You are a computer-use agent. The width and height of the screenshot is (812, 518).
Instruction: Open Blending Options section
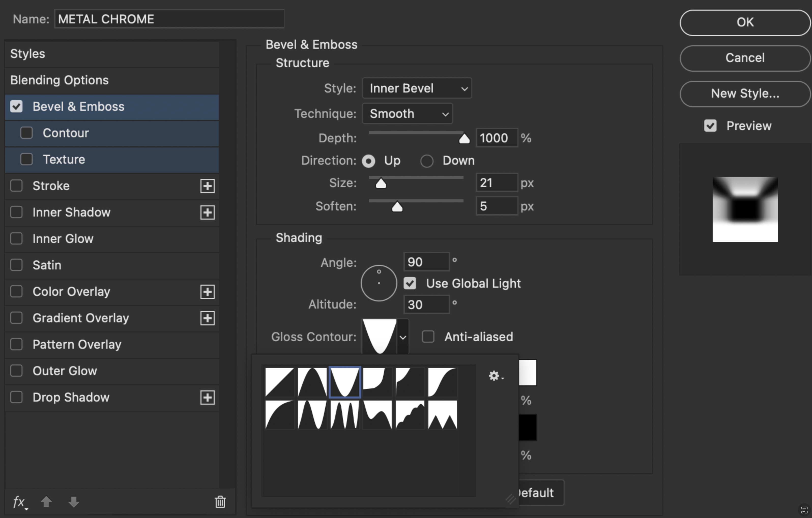tap(59, 80)
